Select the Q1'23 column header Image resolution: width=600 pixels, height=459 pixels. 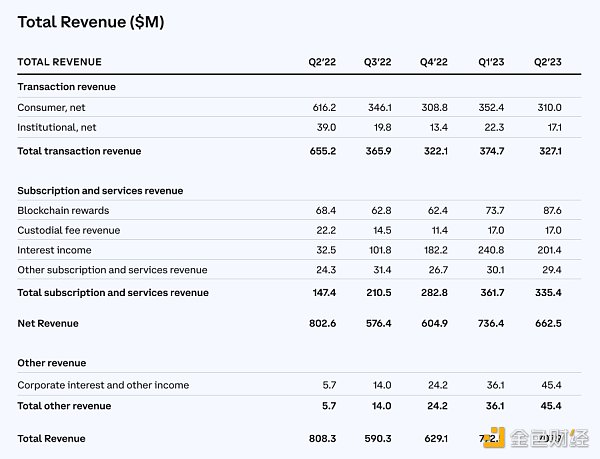coord(491,63)
